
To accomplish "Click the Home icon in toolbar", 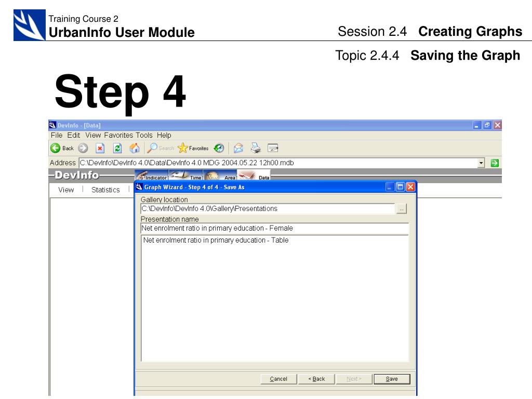I will tap(135, 148).
